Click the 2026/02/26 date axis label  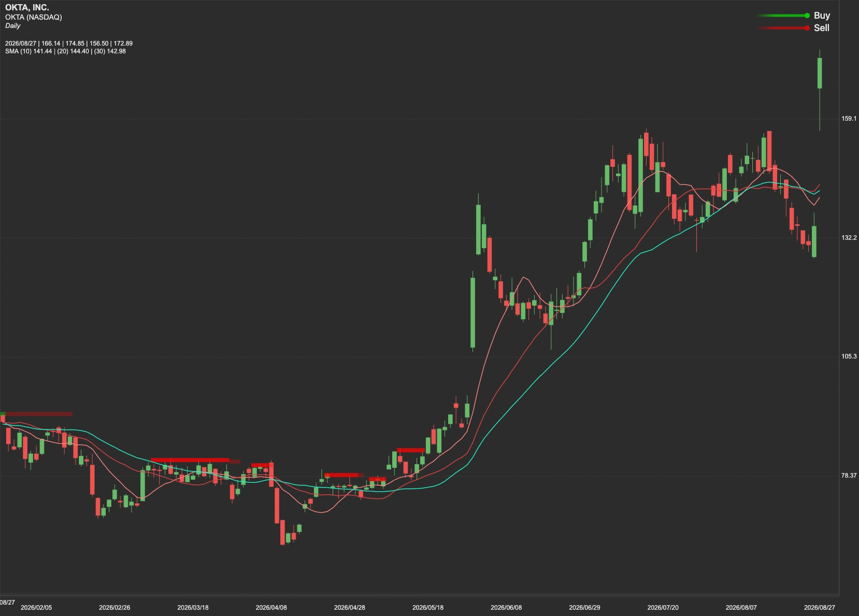pos(114,608)
